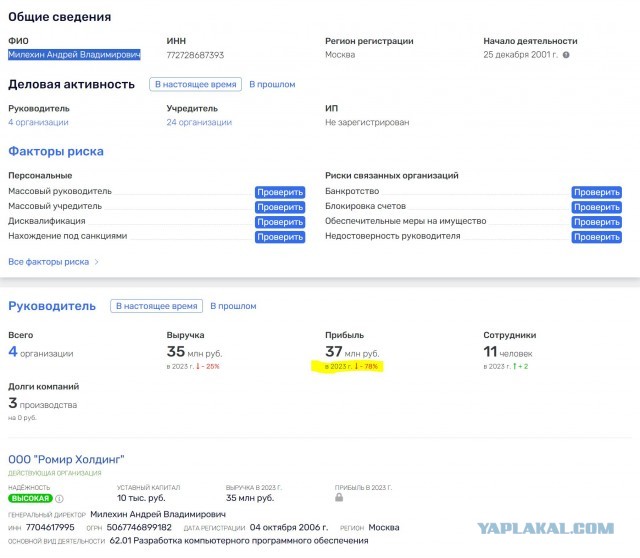Image resolution: width=640 pixels, height=558 pixels.
Task: Click '-25%' revenue change in 2023
Action: click(208, 367)
